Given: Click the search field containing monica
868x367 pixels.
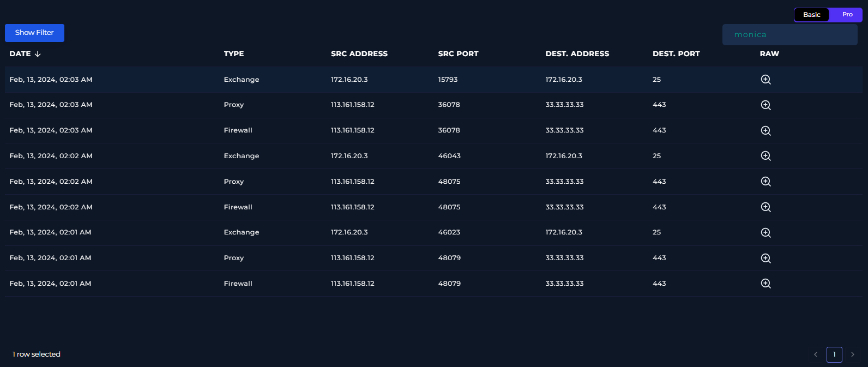Looking at the screenshot, I should [x=789, y=35].
